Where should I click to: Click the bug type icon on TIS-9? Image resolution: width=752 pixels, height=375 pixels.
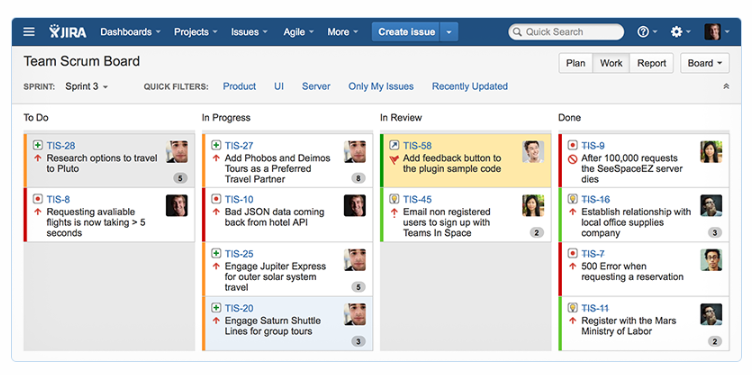pos(573,145)
